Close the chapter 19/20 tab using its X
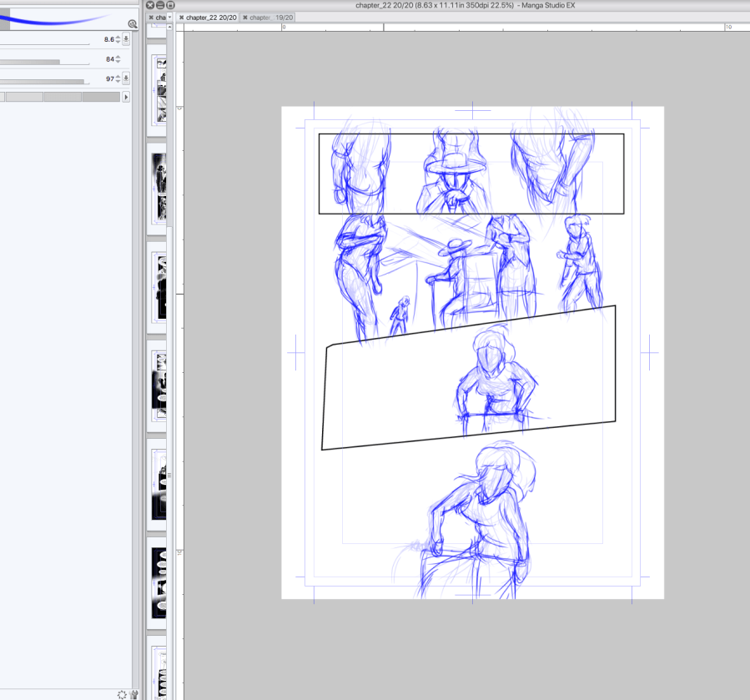This screenshot has height=700, width=750. pos(245,18)
